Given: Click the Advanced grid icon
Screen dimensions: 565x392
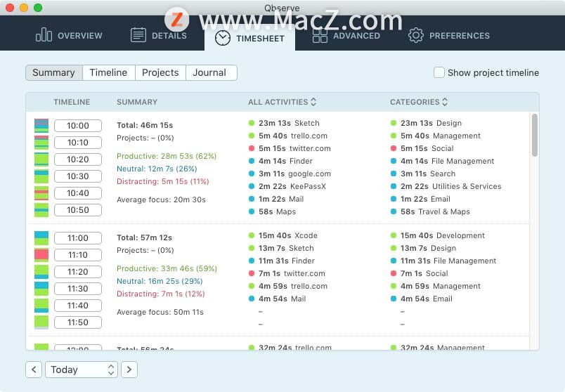Looking at the screenshot, I should pyautogui.click(x=320, y=35).
